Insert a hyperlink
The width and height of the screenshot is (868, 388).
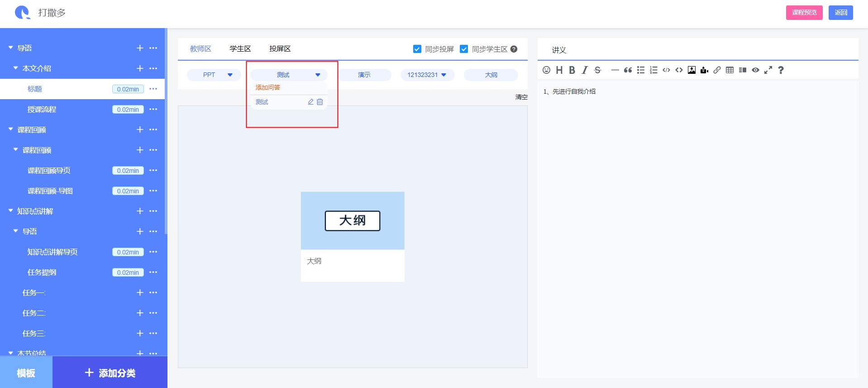717,70
